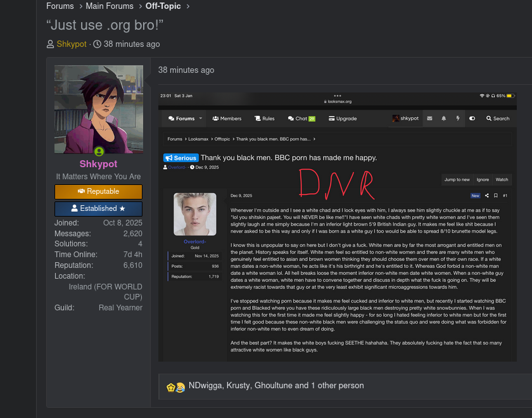
Task: Click the clock icon next to thread time
Action: tap(98, 44)
